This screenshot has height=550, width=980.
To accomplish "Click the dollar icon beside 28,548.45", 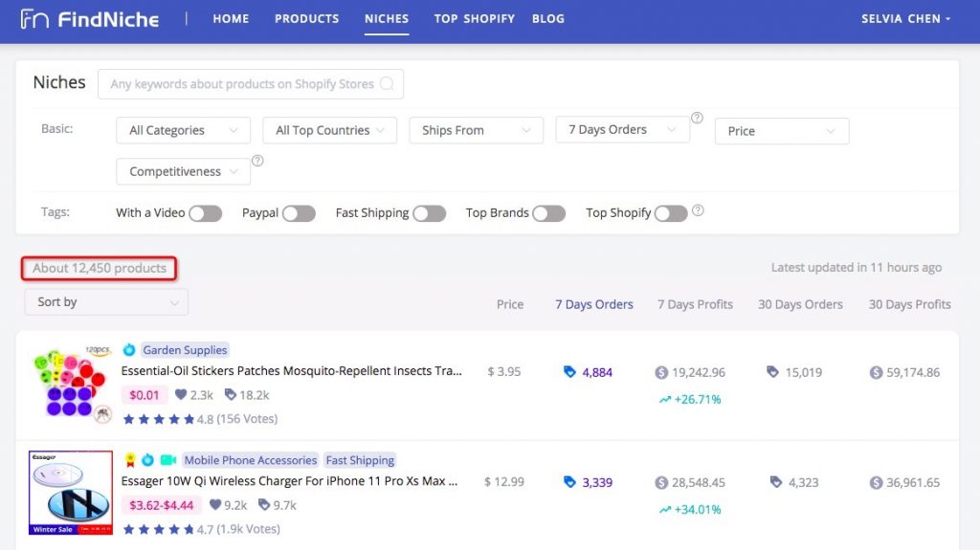I will (x=661, y=482).
